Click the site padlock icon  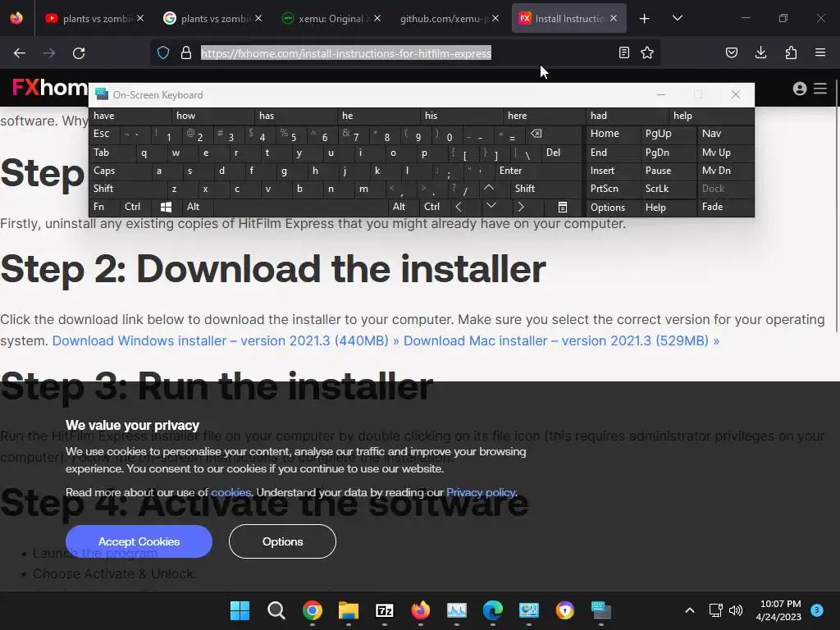pos(186,52)
